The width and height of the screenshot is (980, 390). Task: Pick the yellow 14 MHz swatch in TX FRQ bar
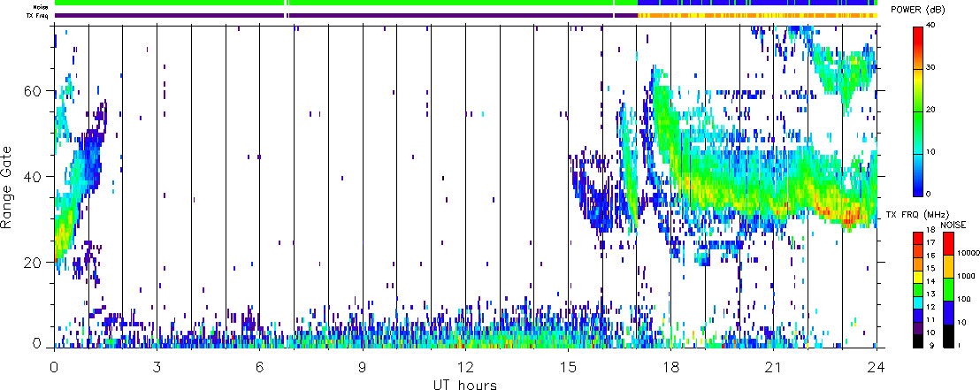(x=918, y=277)
